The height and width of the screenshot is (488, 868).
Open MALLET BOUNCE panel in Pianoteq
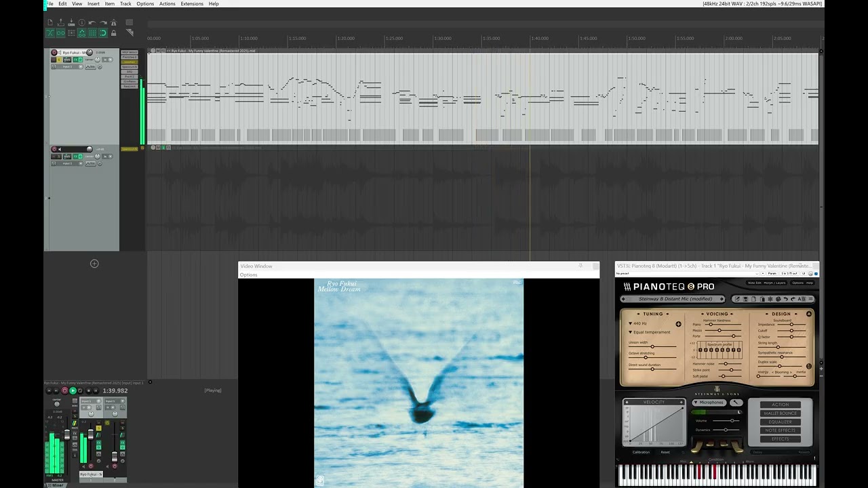tap(781, 413)
